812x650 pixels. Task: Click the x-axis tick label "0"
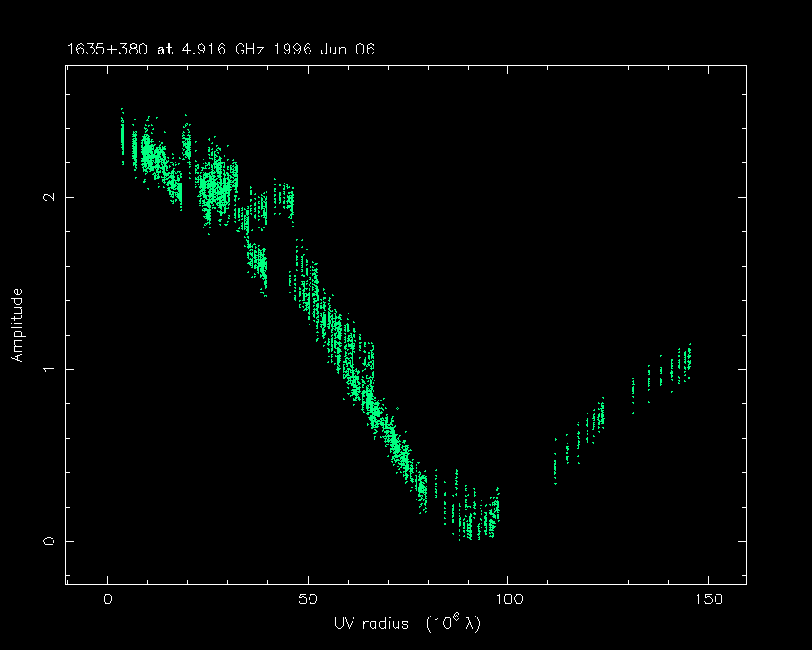(x=108, y=599)
